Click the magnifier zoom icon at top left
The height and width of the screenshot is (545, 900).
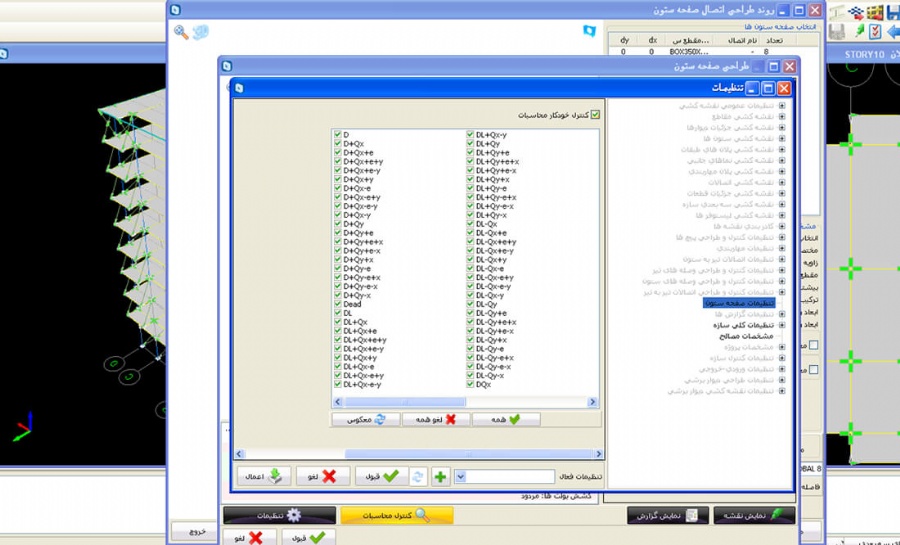pyautogui.click(x=181, y=32)
